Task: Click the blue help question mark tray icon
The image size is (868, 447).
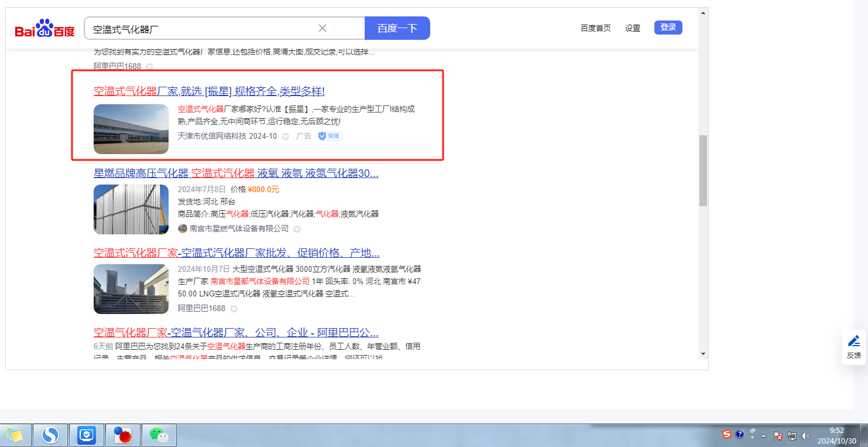Action: pyautogui.click(x=740, y=435)
